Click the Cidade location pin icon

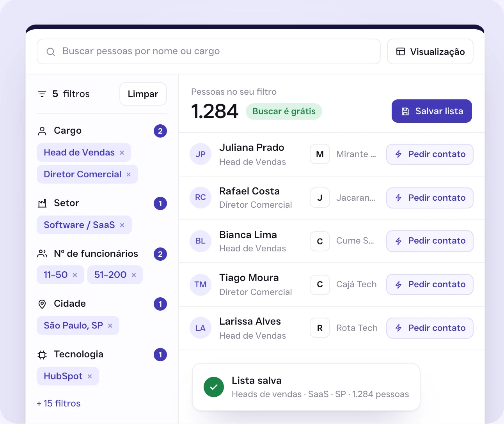[x=42, y=304]
